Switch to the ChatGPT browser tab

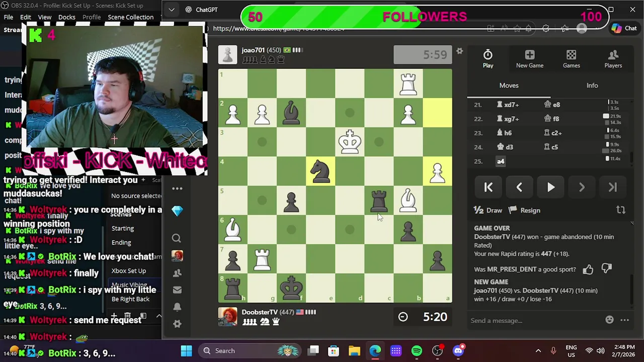point(206,10)
